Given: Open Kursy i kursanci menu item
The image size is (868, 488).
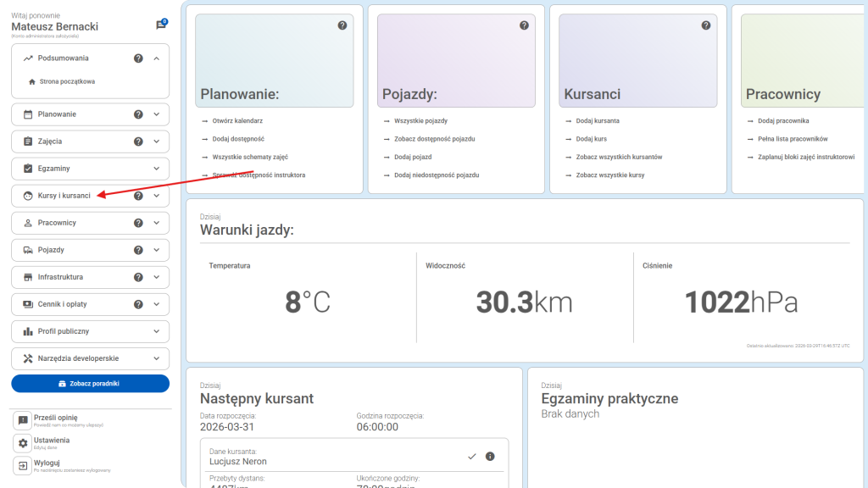Looking at the screenshot, I should [64, 196].
